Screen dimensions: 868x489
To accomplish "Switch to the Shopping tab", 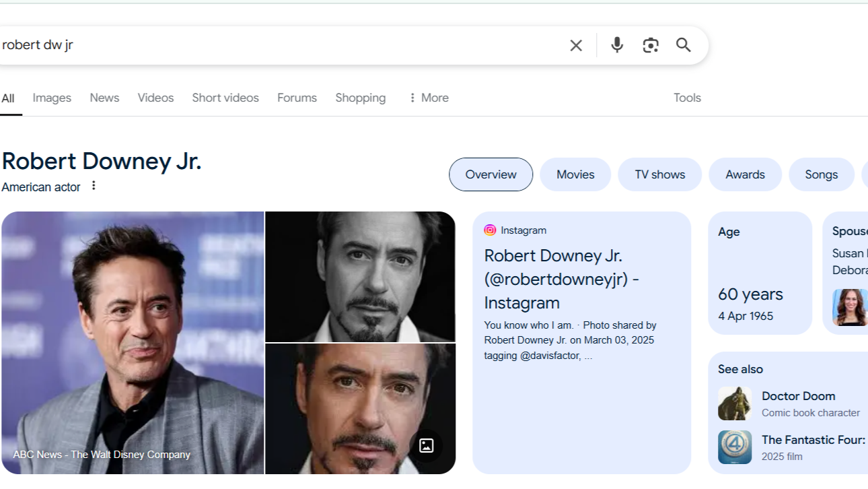I will click(x=361, y=98).
